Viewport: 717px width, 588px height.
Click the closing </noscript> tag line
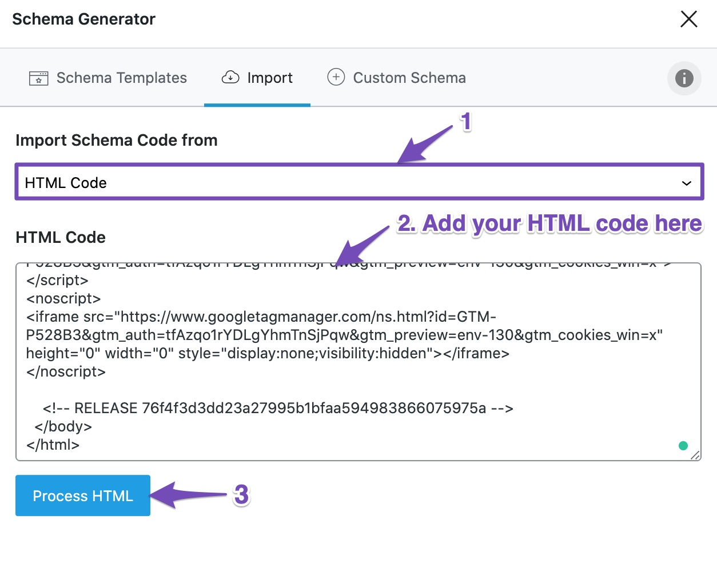pos(66,371)
